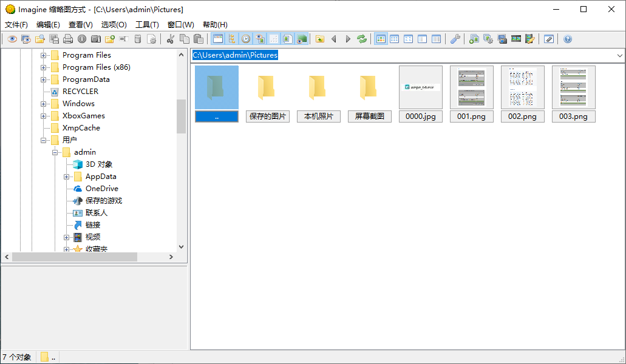Expand the AppData tree node
The width and height of the screenshot is (626, 364).
66,177
